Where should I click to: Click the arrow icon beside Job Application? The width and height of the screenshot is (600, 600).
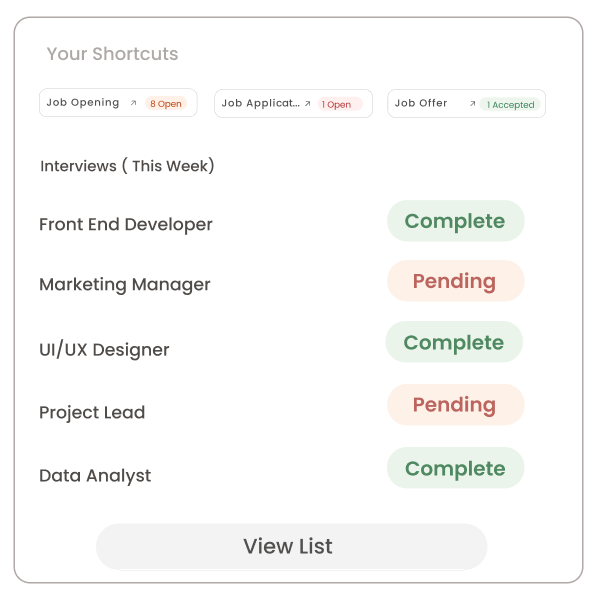[x=308, y=103]
